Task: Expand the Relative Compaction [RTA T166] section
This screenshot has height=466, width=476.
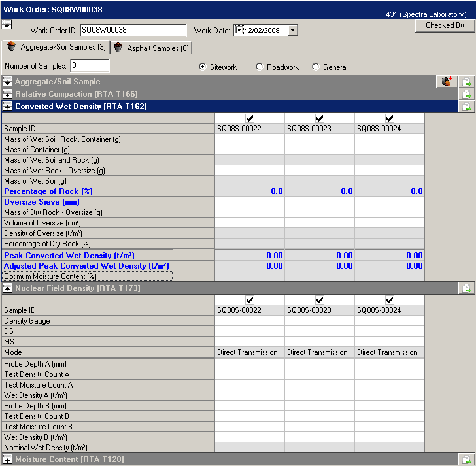Action: point(7,94)
